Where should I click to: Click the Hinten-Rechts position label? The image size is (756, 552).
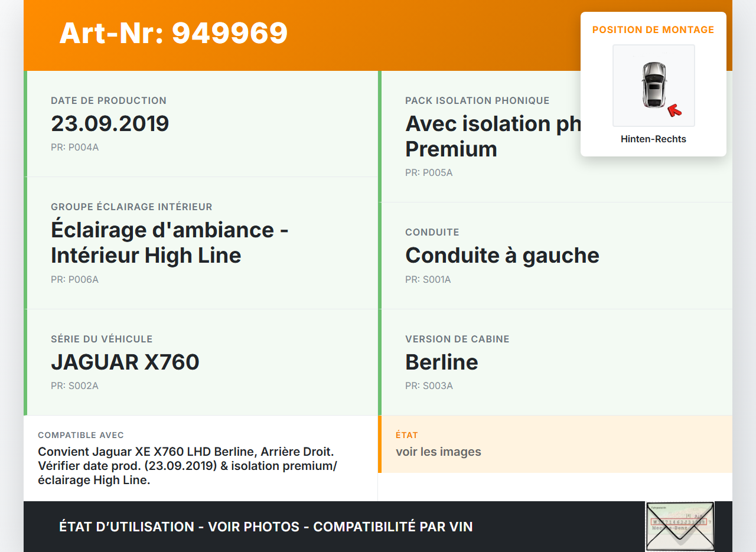point(653,139)
